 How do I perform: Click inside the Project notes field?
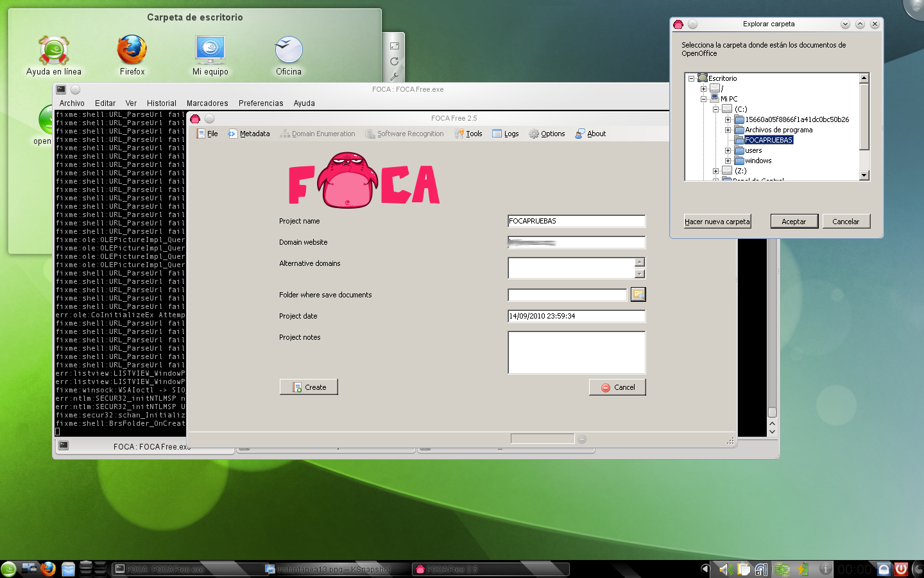pyautogui.click(x=576, y=353)
